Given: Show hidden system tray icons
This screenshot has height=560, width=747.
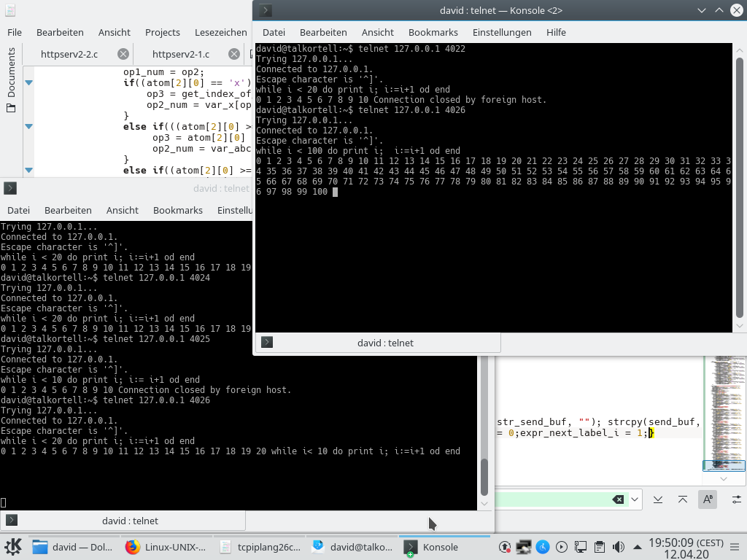Looking at the screenshot, I should (x=638, y=547).
